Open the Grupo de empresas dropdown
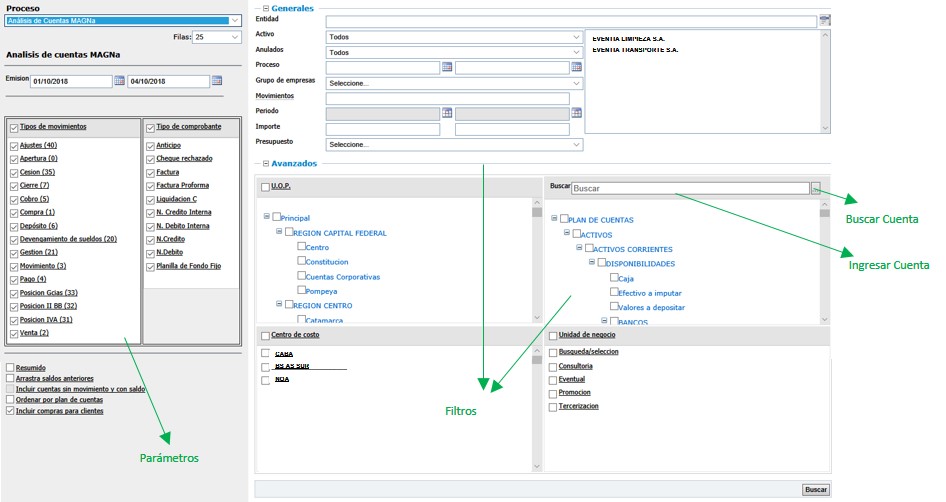This screenshot has width=946, height=502. pos(455,83)
